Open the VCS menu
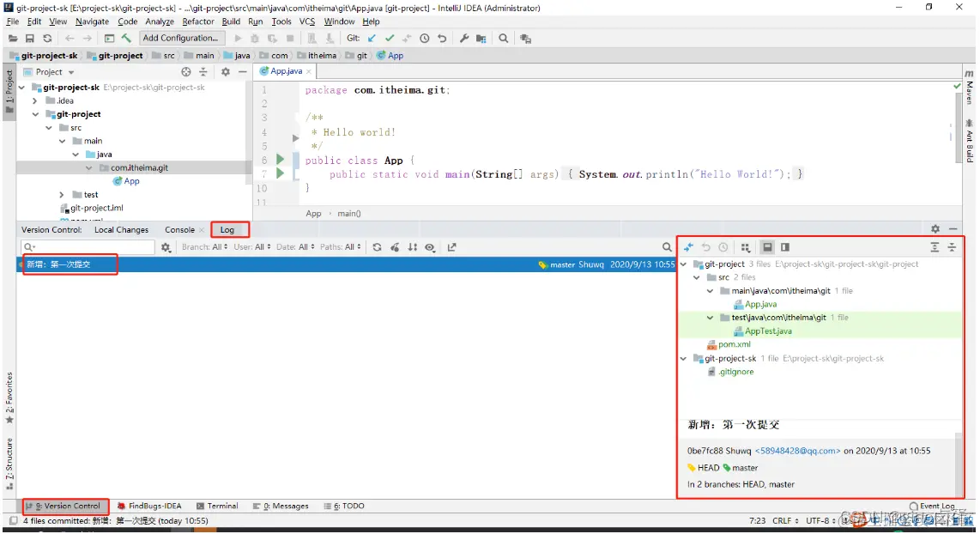 (307, 21)
